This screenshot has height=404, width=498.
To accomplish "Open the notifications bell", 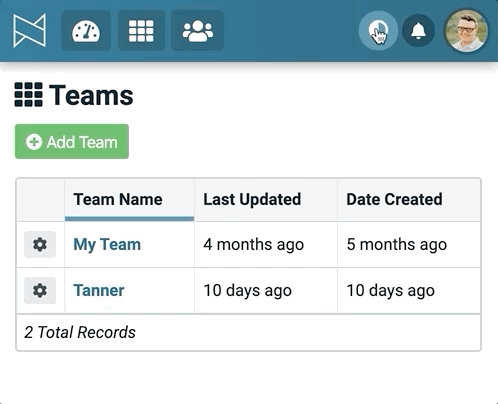I will [418, 31].
